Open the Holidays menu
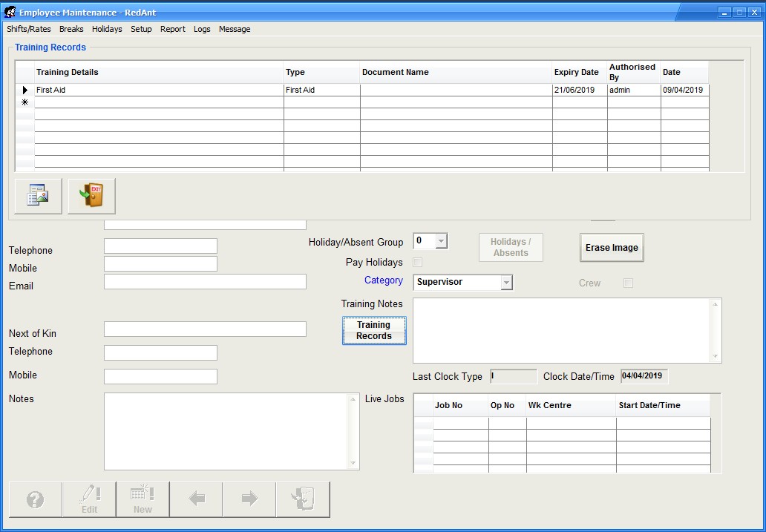766x532 pixels. point(107,29)
